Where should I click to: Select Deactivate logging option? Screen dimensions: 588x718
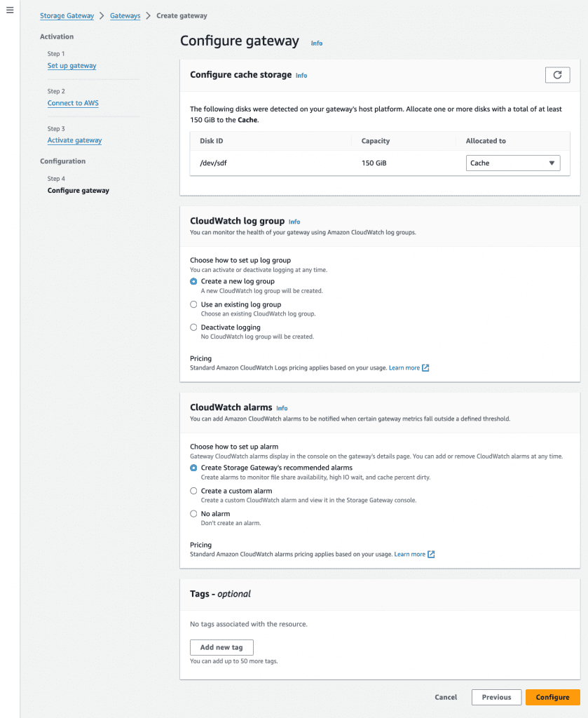click(x=193, y=327)
